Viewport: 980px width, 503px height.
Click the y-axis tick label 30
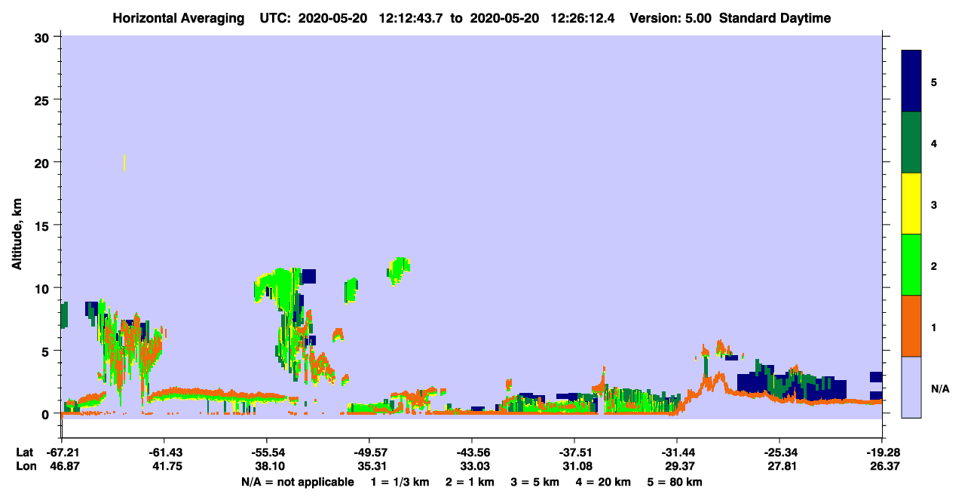[43, 36]
